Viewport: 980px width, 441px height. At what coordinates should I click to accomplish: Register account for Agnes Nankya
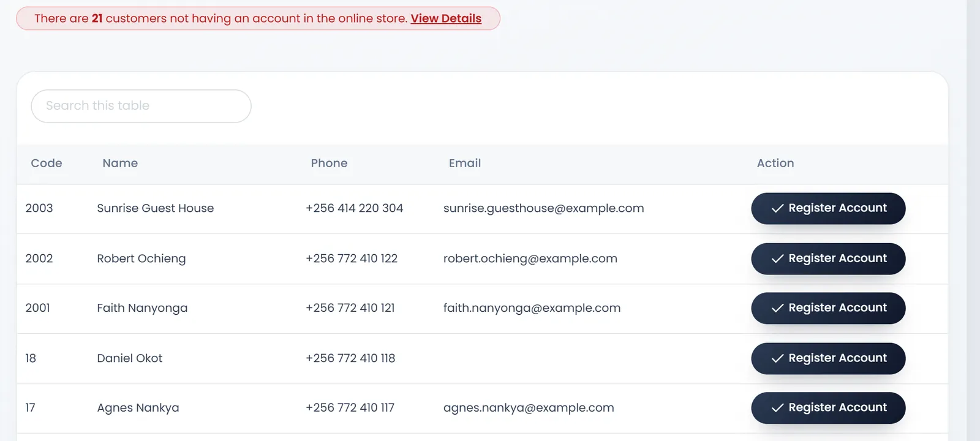[x=828, y=408]
